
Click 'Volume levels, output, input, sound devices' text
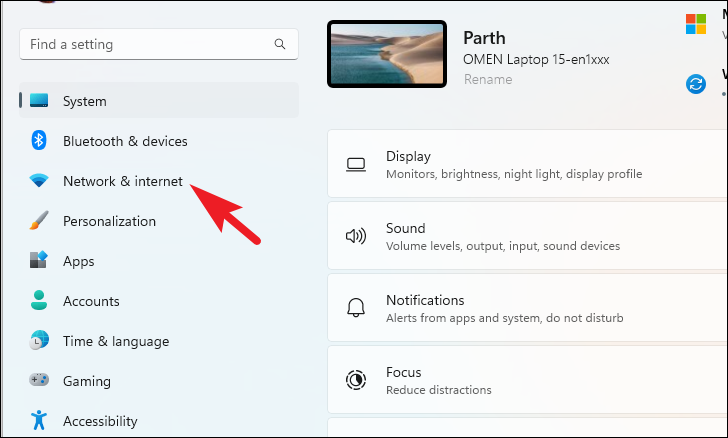pos(503,246)
